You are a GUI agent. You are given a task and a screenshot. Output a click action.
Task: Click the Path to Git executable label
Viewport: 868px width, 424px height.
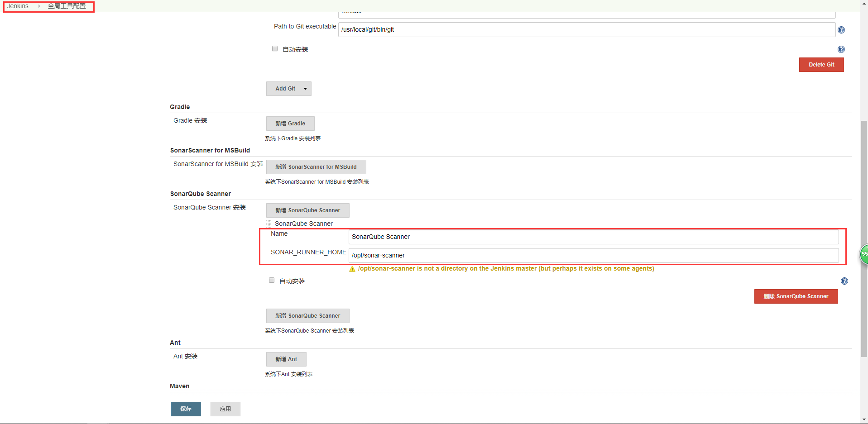pyautogui.click(x=305, y=26)
